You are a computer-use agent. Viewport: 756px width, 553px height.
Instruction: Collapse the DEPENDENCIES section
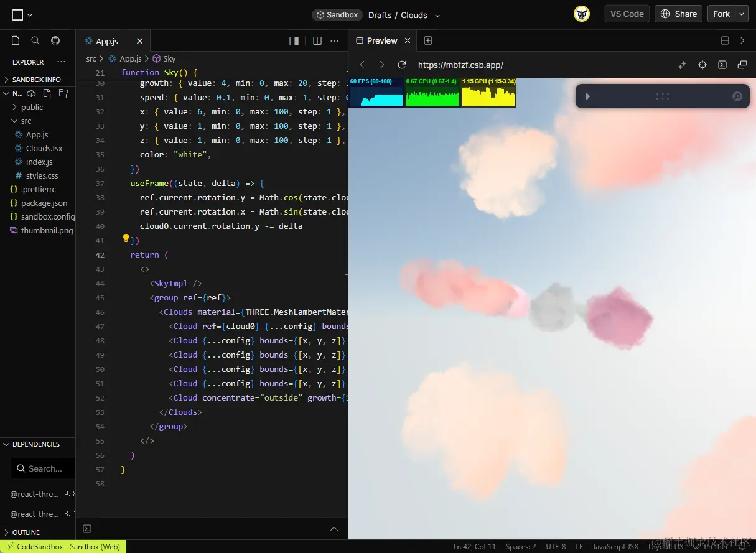[x=37, y=444]
